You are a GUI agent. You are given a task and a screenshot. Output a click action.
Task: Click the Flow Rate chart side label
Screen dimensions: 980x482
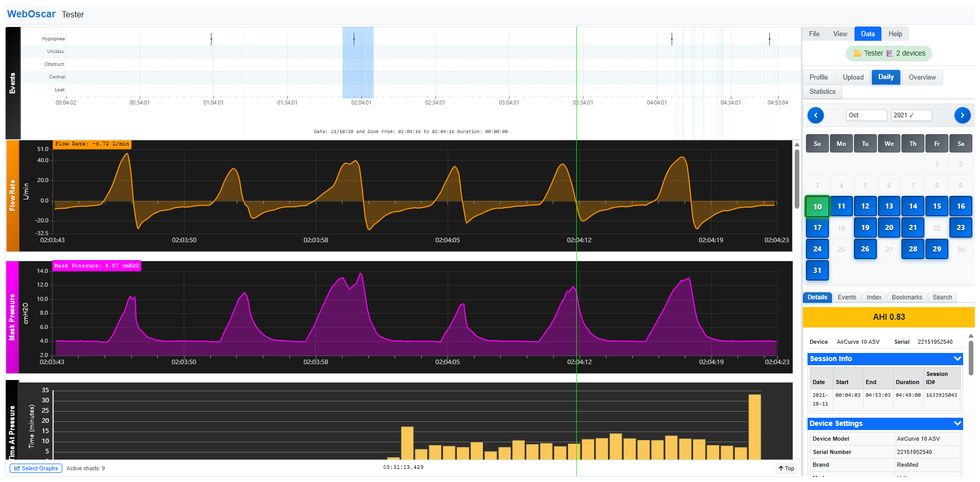[x=12, y=195]
